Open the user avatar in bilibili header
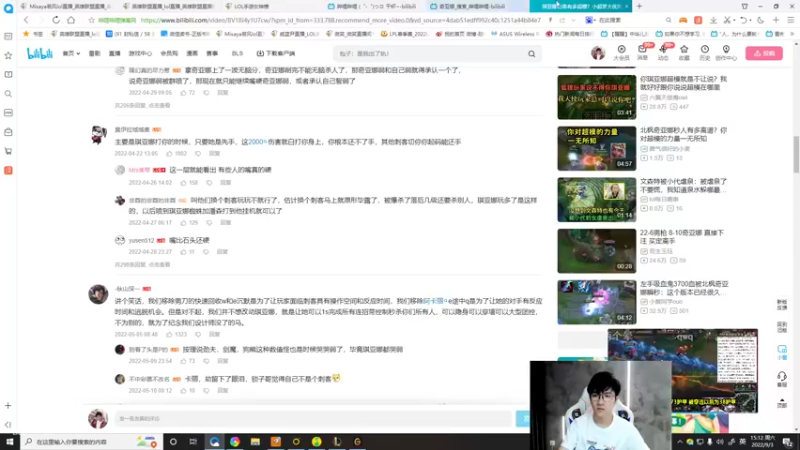Image resolution: width=800 pixels, height=450 pixels. [x=598, y=53]
